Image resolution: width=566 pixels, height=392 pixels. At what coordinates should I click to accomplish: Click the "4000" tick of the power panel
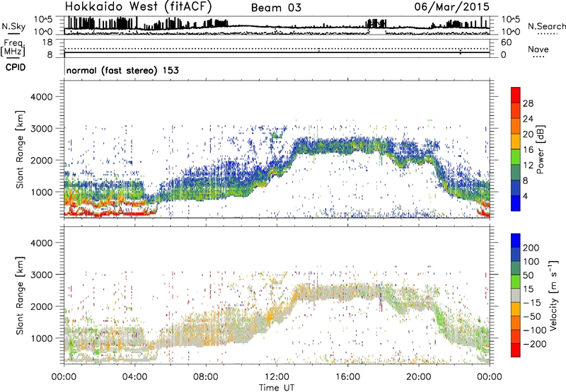(42, 97)
